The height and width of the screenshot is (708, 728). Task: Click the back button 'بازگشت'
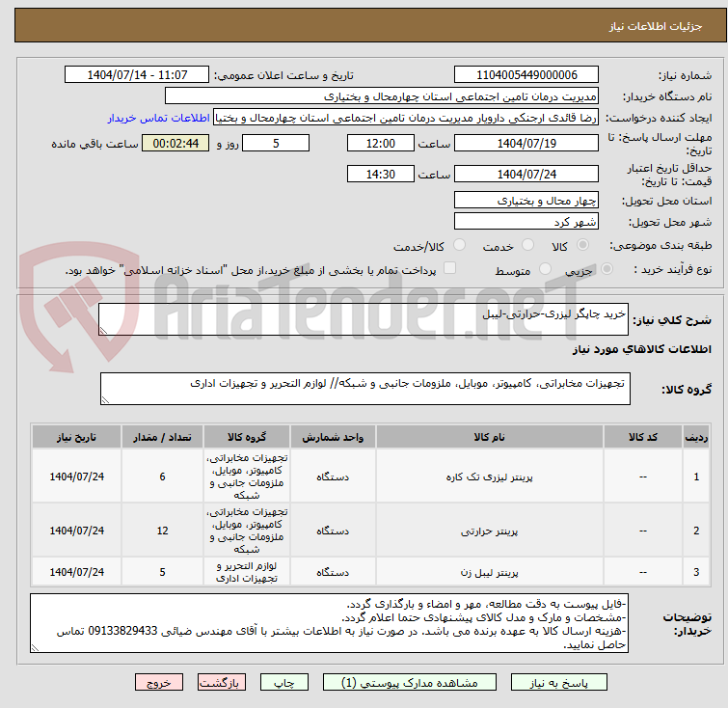click(222, 683)
